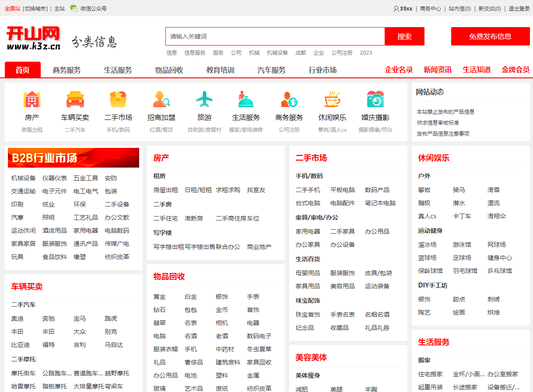Open the 车辆买卖 car icon

pos(75,100)
